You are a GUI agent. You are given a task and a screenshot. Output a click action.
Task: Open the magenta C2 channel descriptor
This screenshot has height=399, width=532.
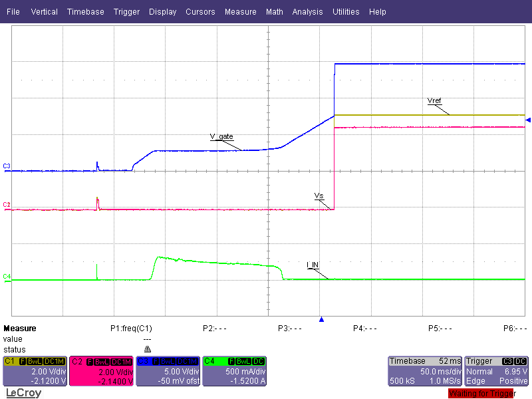[100, 370]
